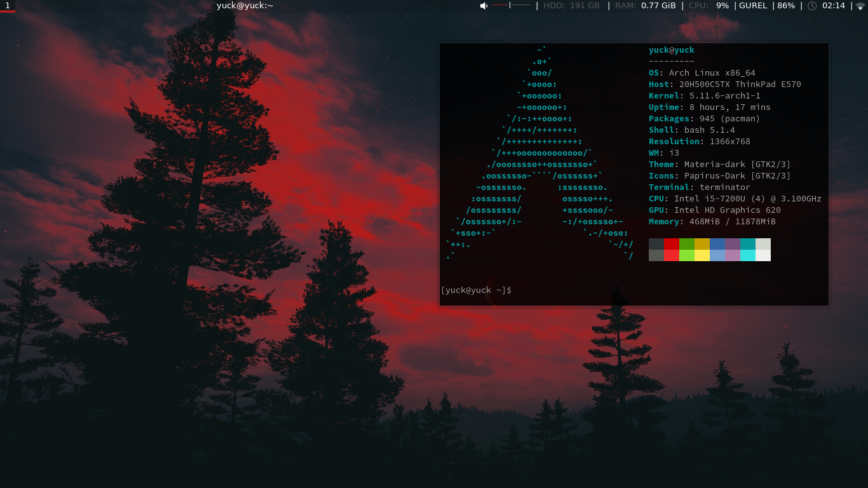Click the Wi-Fi signal icon in the bar
The image size is (868, 488).
point(860,6)
